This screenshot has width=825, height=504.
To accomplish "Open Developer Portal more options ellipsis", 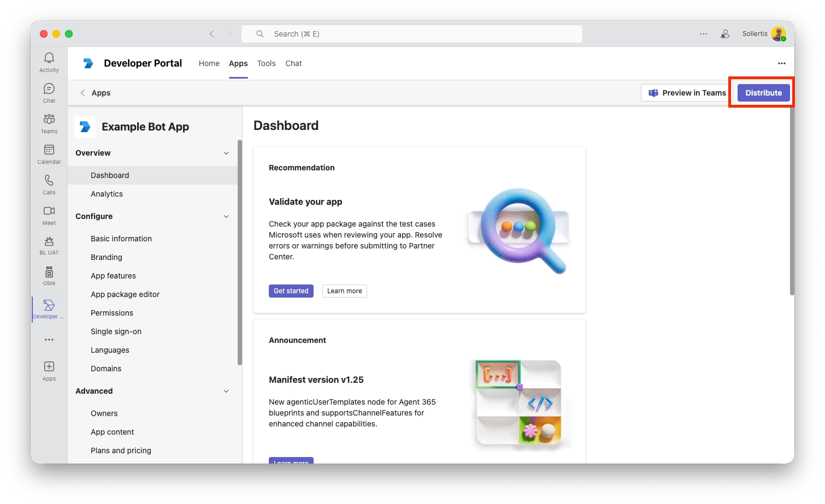I will pyautogui.click(x=782, y=63).
